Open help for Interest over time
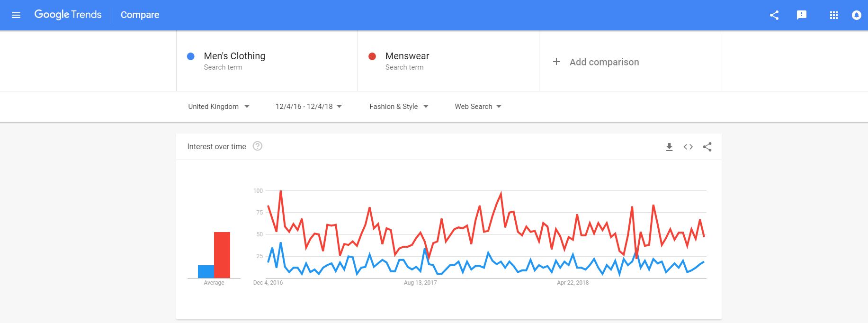 (258, 146)
